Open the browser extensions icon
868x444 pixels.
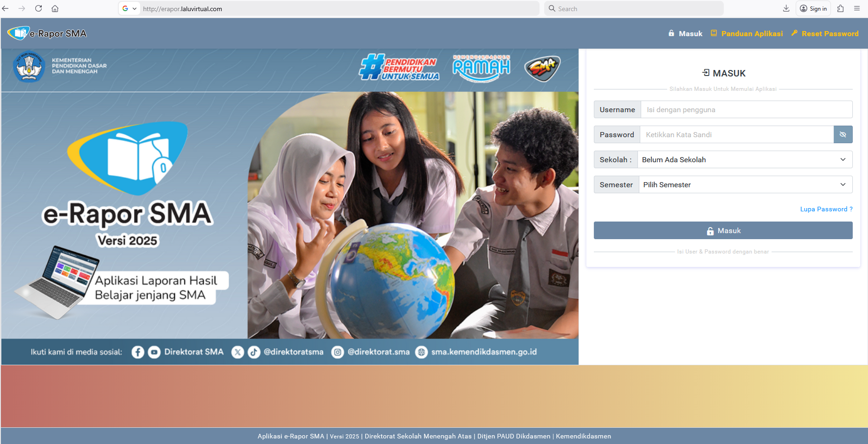coord(840,8)
